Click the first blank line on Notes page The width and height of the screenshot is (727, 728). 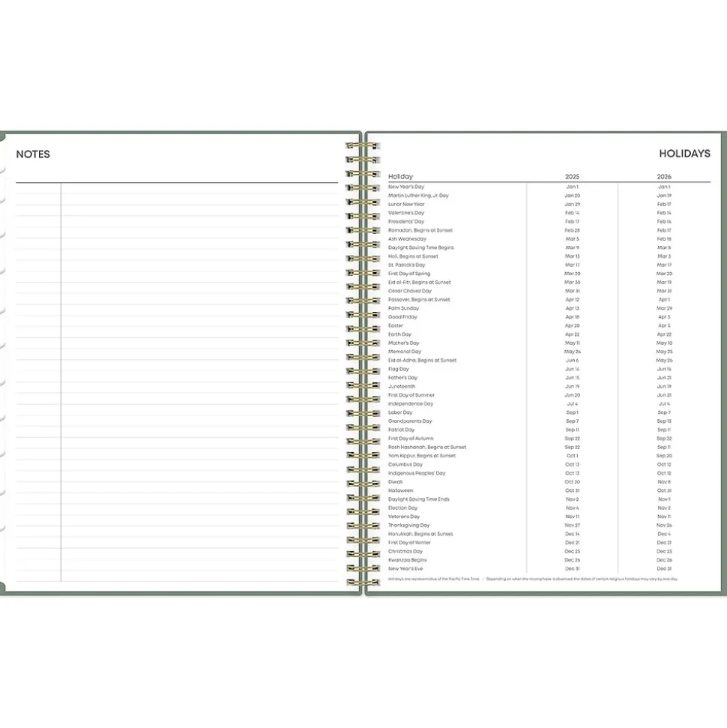click(x=199, y=189)
